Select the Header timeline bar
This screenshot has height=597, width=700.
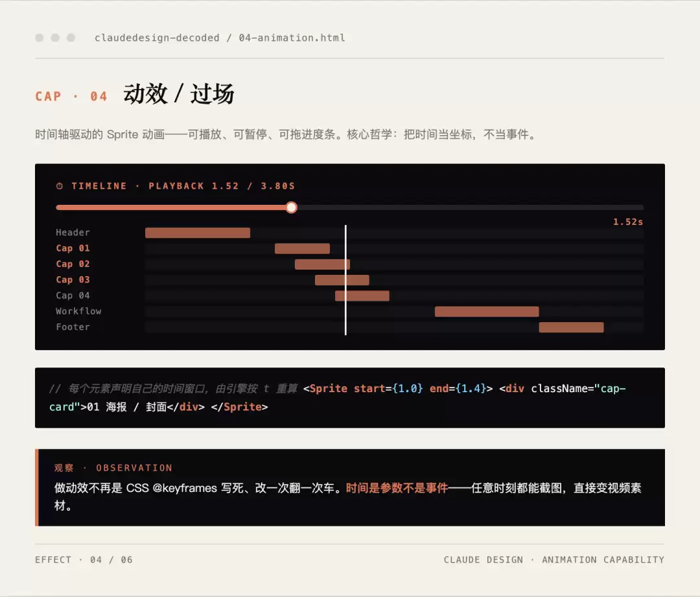click(197, 233)
